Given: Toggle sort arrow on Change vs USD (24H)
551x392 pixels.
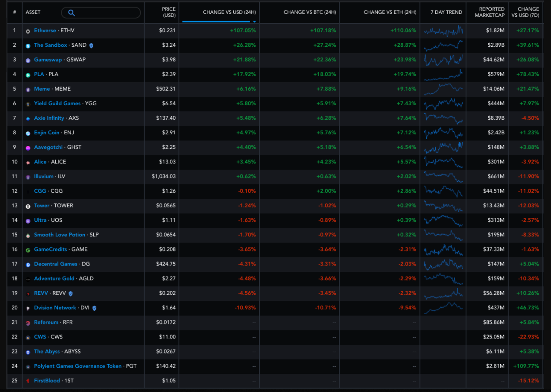Looking at the screenshot, I should coord(255,21).
